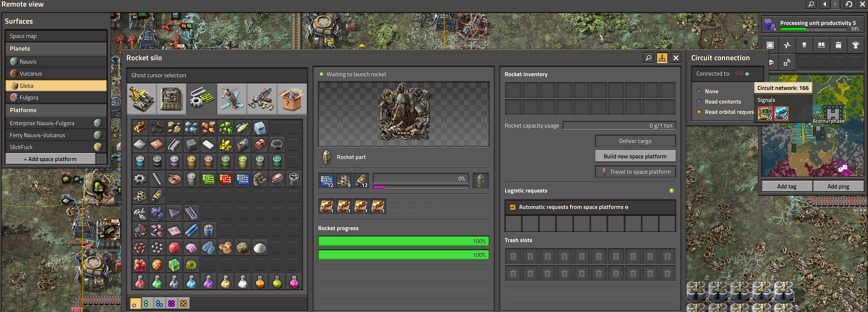Open the trains overview shortcut icon
The height and width of the screenshot is (312, 868).
(838, 45)
